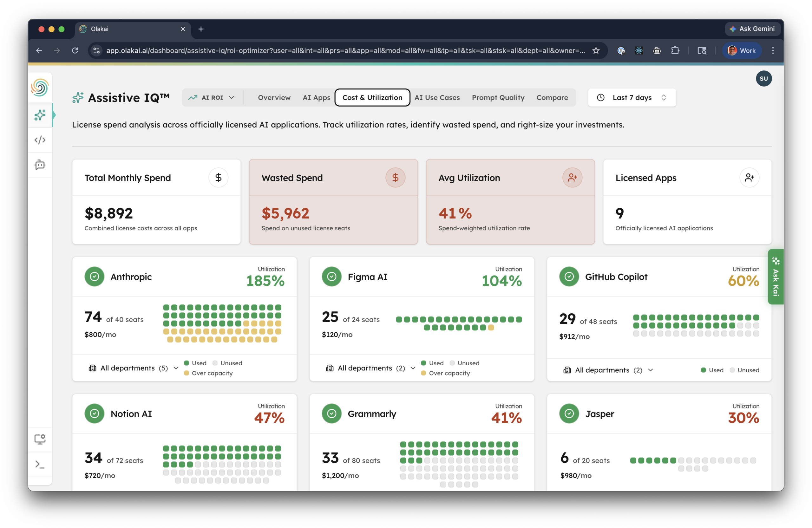812x528 pixels.
Task: Click the dollar icon on Total Monthly Spend card
Action: pos(218,177)
